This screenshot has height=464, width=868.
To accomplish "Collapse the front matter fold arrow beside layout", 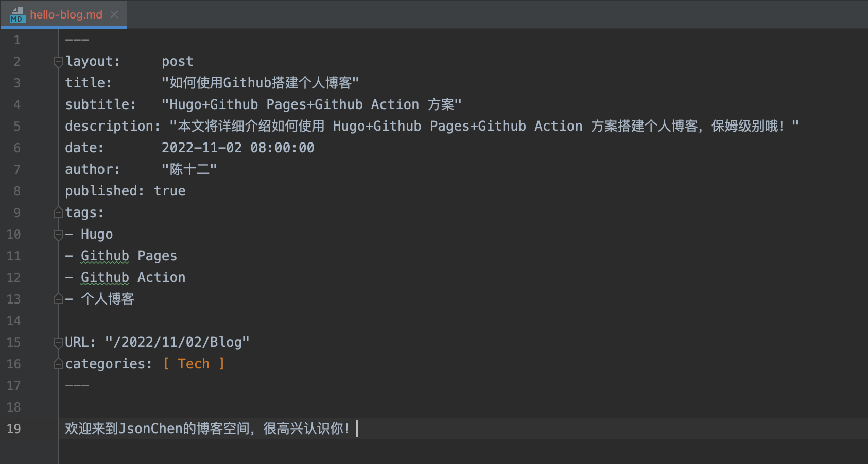I will (58, 61).
